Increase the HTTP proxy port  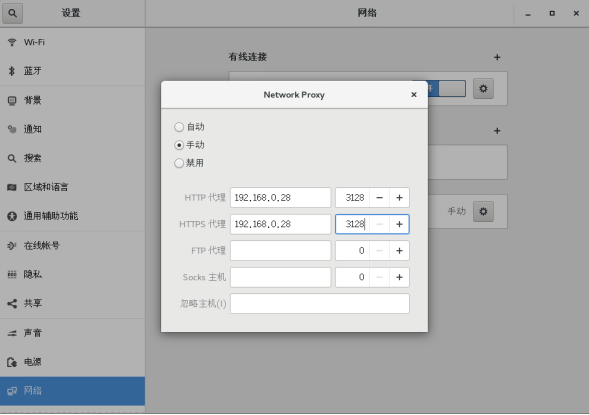click(x=399, y=198)
